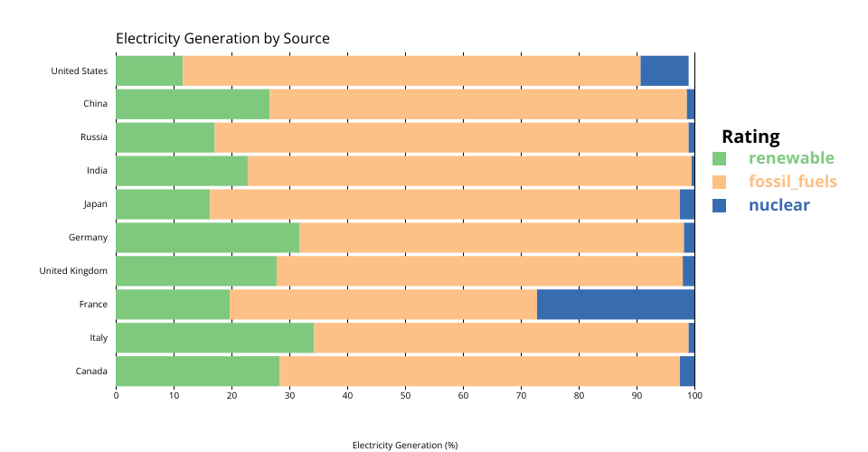Click the blue nuclear legend swatch

click(720, 205)
